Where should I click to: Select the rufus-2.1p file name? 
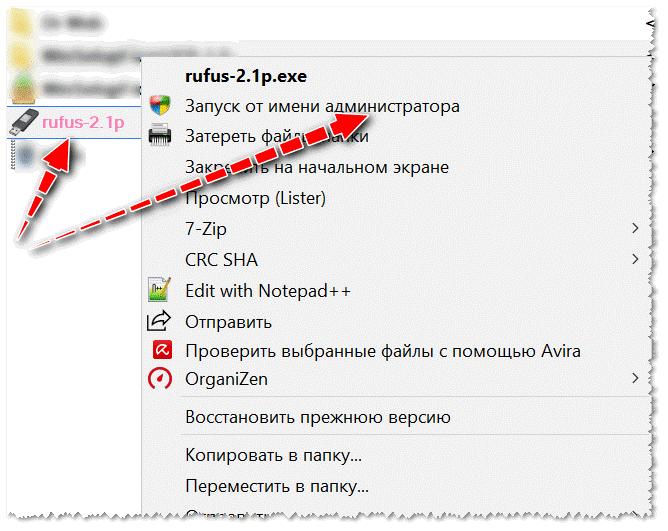point(83,122)
